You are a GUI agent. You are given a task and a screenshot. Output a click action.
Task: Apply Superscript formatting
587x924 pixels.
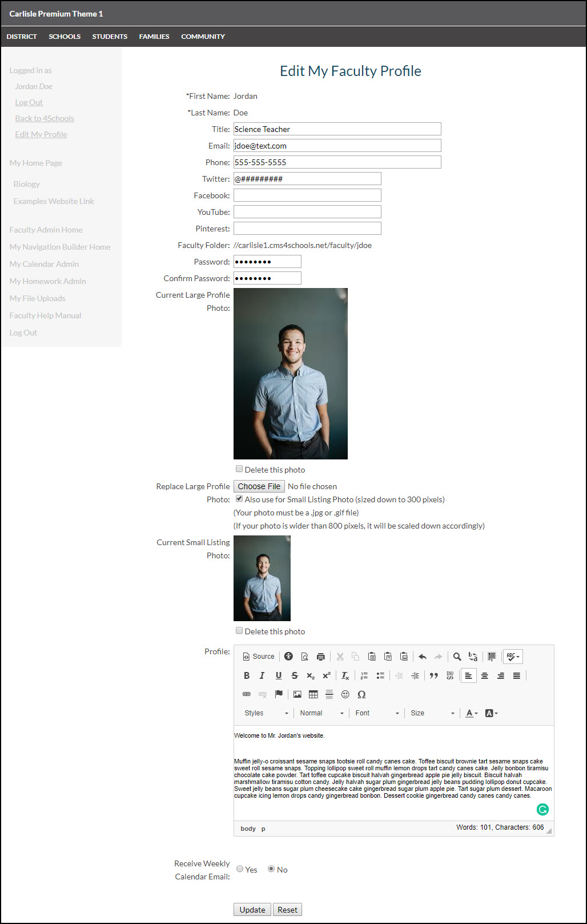point(327,675)
